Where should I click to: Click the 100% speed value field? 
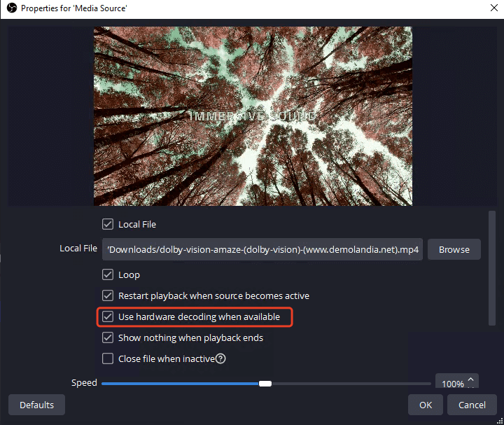pyautogui.click(x=451, y=384)
